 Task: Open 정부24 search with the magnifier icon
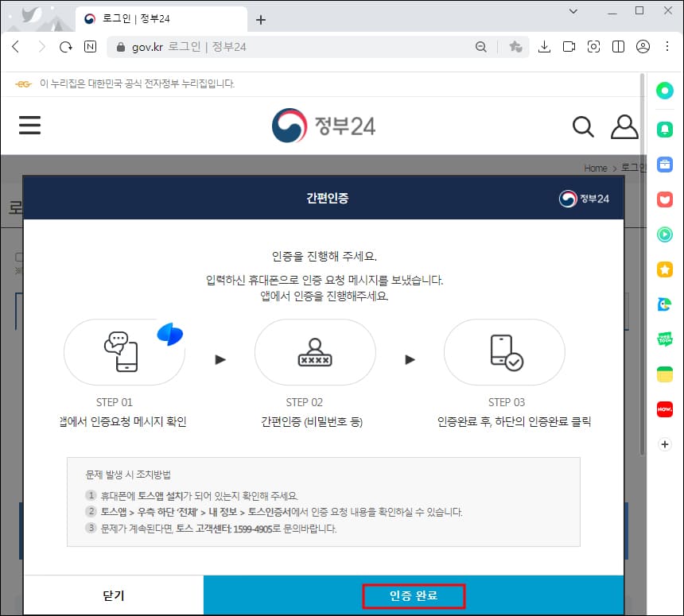[x=583, y=126]
